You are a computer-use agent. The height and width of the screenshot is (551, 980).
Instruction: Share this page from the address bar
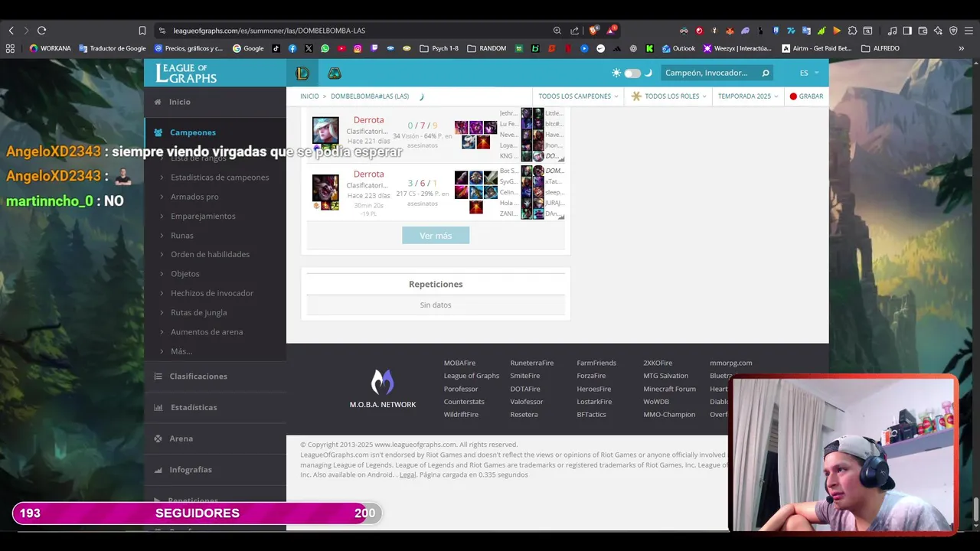click(x=574, y=31)
